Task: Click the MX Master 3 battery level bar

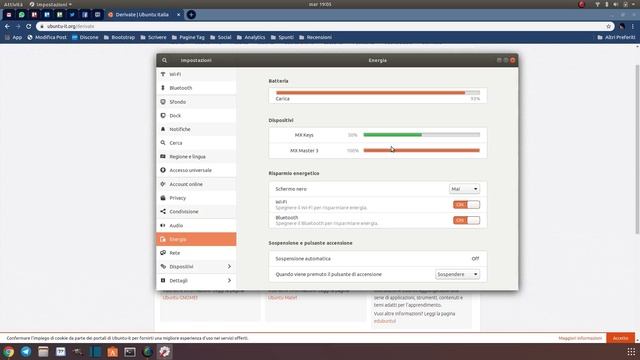Action: (422, 150)
